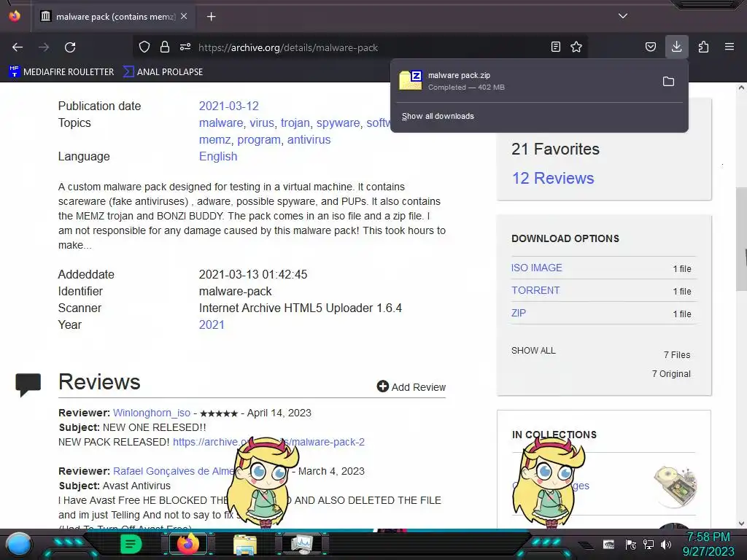This screenshot has height=560, width=747.
Task: Open site permissions icon in address bar
Action: (185, 47)
